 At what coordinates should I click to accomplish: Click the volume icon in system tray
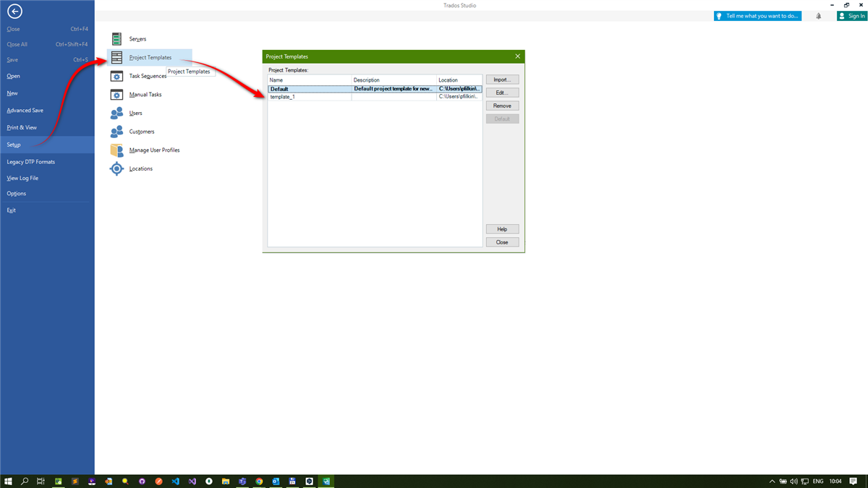pyautogui.click(x=793, y=481)
